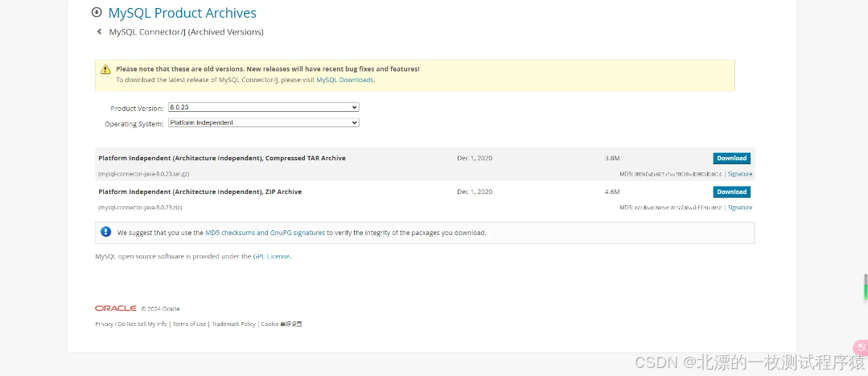
Task: Click Dec 1, 2020 date in TAR row
Action: (x=475, y=159)
